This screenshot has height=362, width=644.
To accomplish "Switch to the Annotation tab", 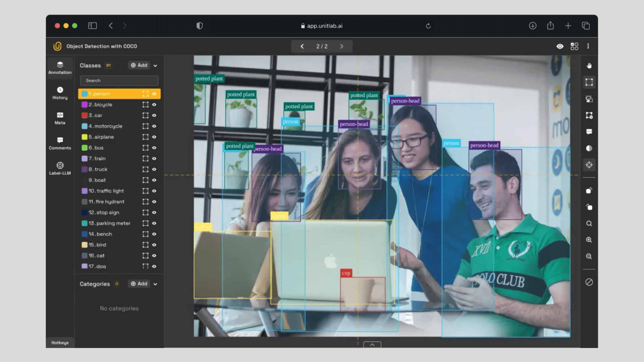I will tap(60, 68).
